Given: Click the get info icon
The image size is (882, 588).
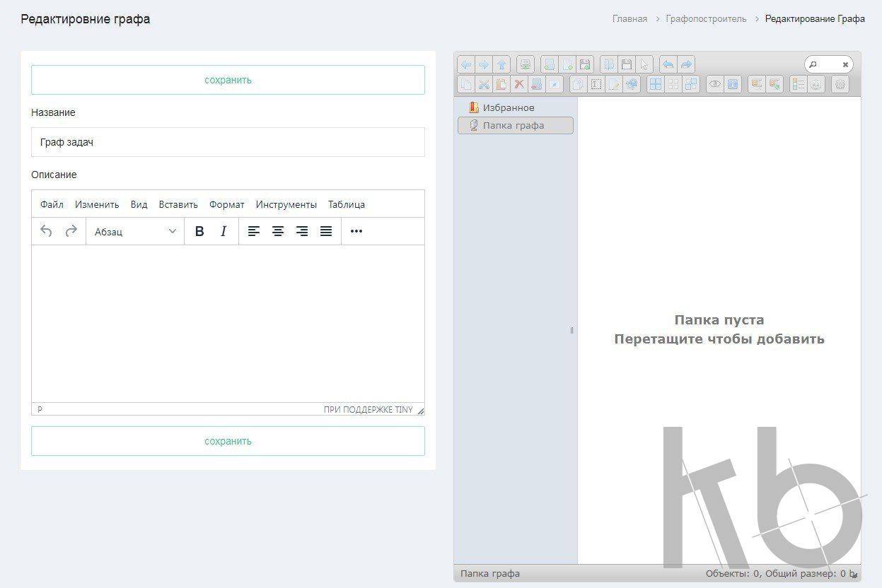Looking at the screenshot, I should [733, 84].
